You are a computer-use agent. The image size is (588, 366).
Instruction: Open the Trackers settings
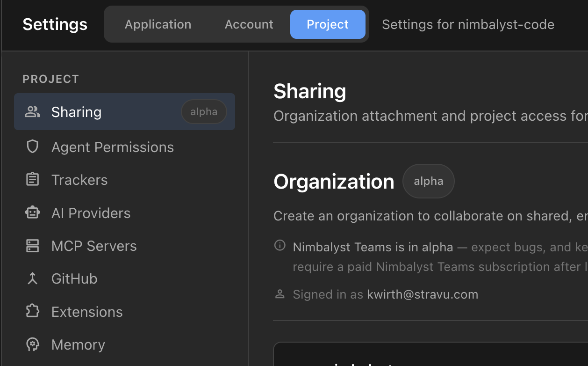tap(124, 180)
